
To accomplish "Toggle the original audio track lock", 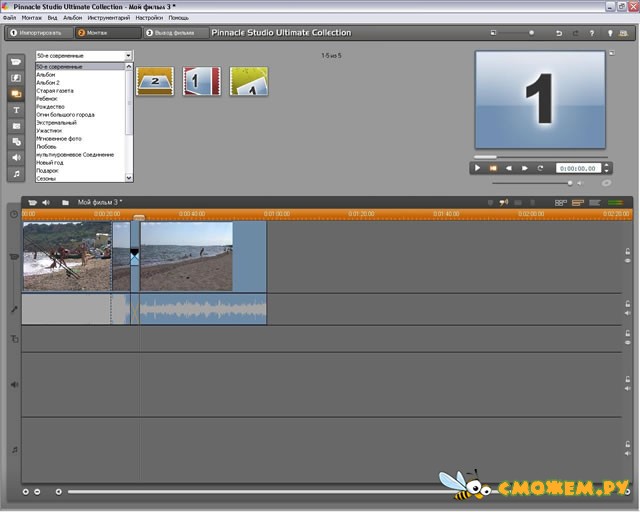I will pyautogui.click(x=628, y=304).
